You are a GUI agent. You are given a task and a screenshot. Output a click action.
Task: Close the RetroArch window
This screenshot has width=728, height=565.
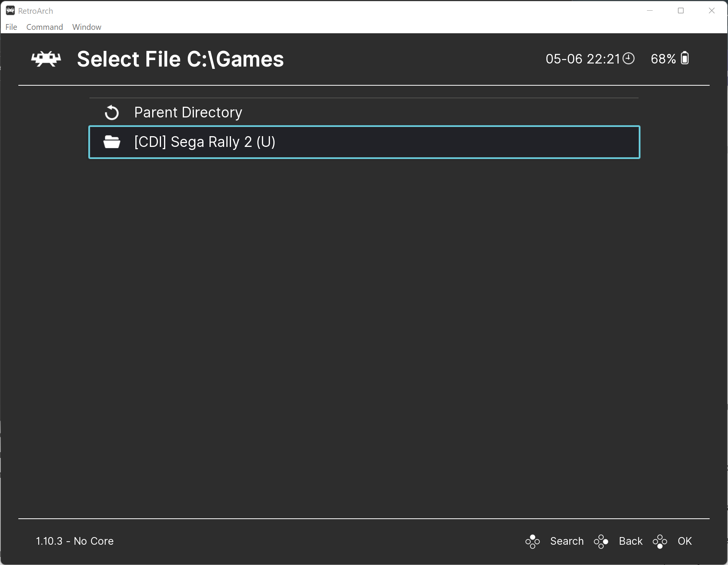tap(712, 11)
